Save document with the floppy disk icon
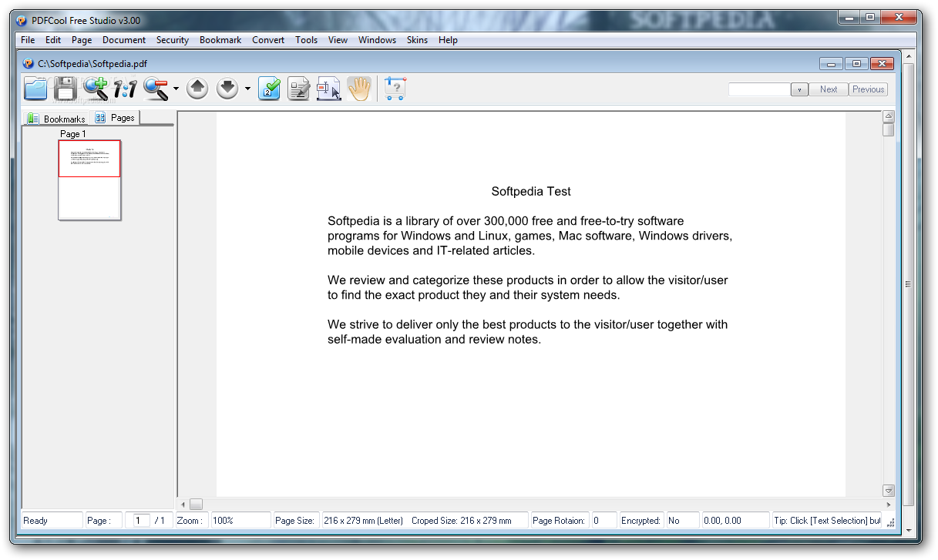 click(65, 89)
